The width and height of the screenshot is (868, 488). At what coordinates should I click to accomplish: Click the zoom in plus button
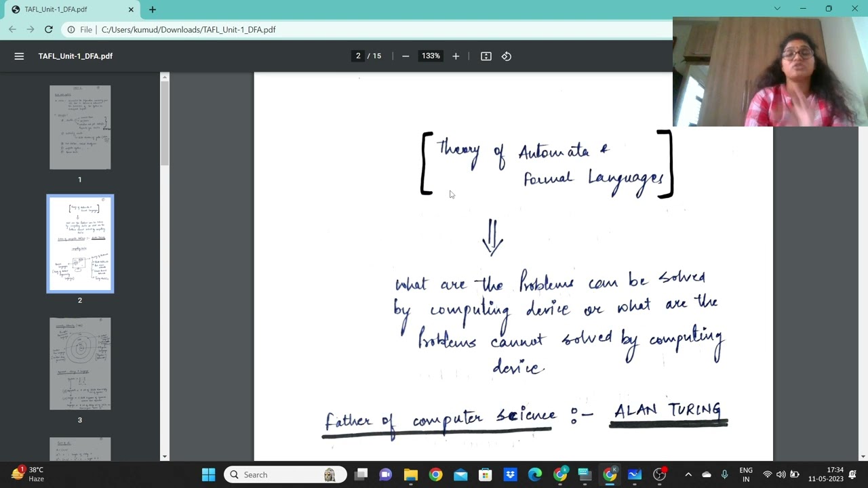coord(456,56)
